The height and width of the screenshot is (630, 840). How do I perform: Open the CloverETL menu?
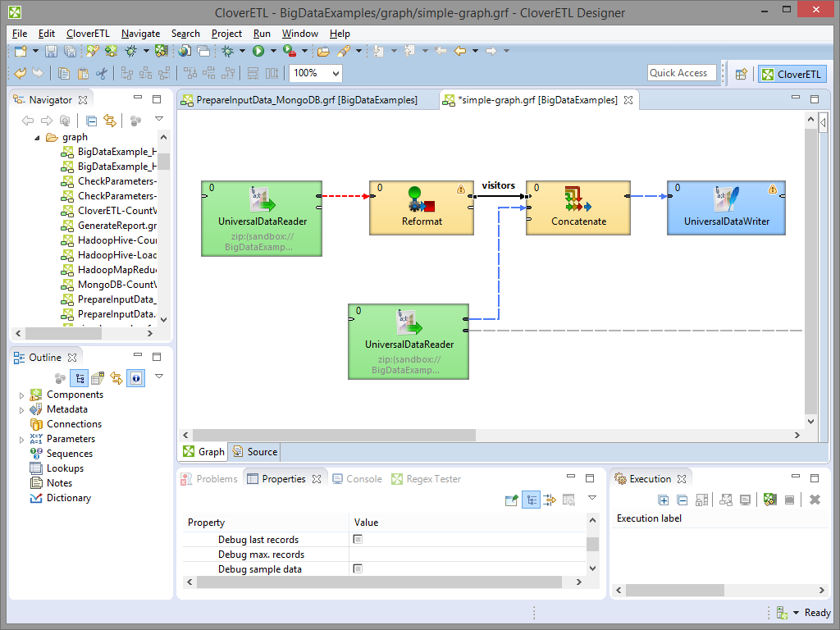[88, 34]
